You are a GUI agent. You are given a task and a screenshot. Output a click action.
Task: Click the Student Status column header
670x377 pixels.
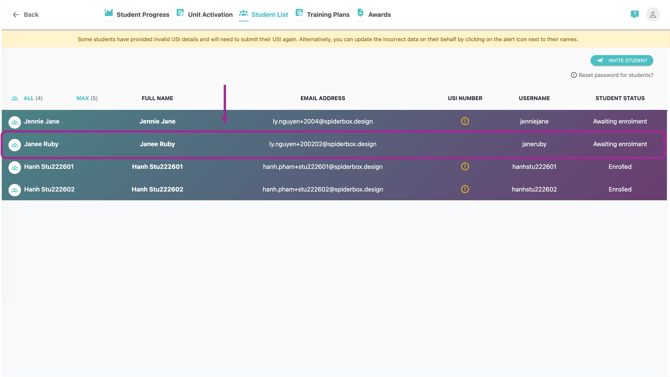620,98
